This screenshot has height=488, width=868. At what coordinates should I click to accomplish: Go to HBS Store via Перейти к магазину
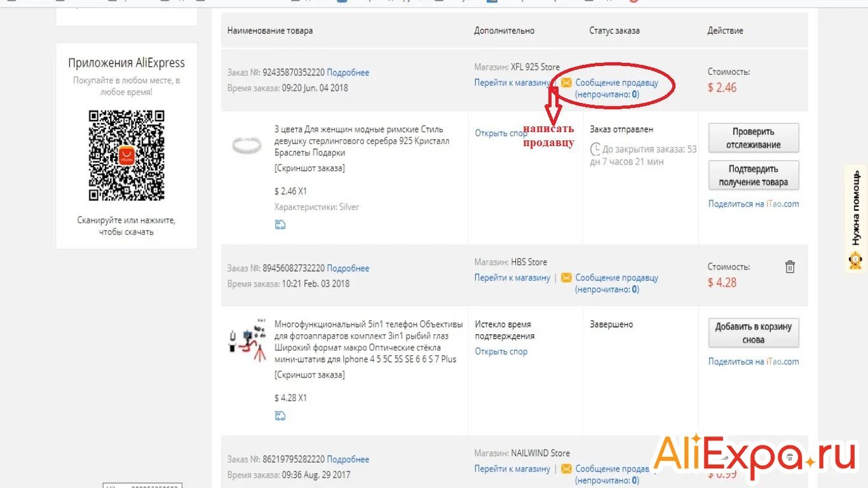pyautogui.click(x=512, y=278)
